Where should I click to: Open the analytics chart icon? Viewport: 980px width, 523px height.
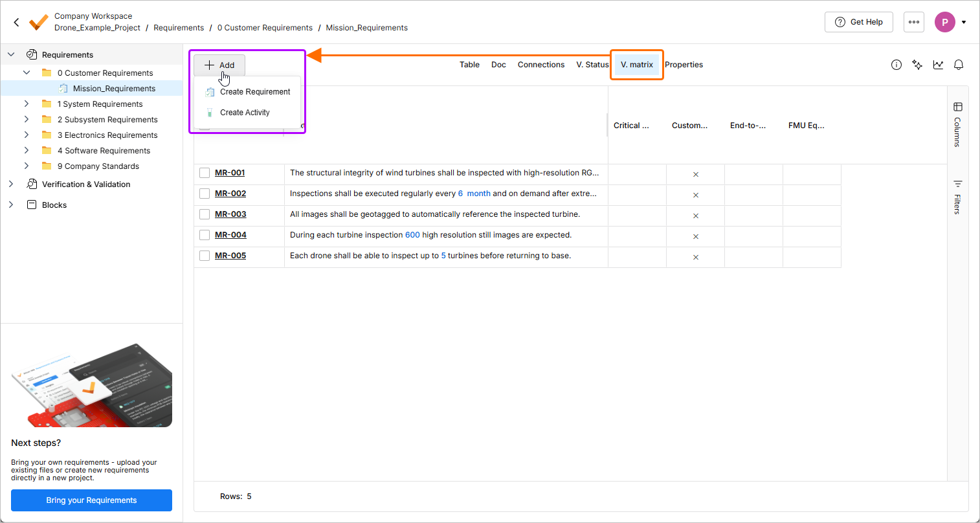[x=938, y=65]
